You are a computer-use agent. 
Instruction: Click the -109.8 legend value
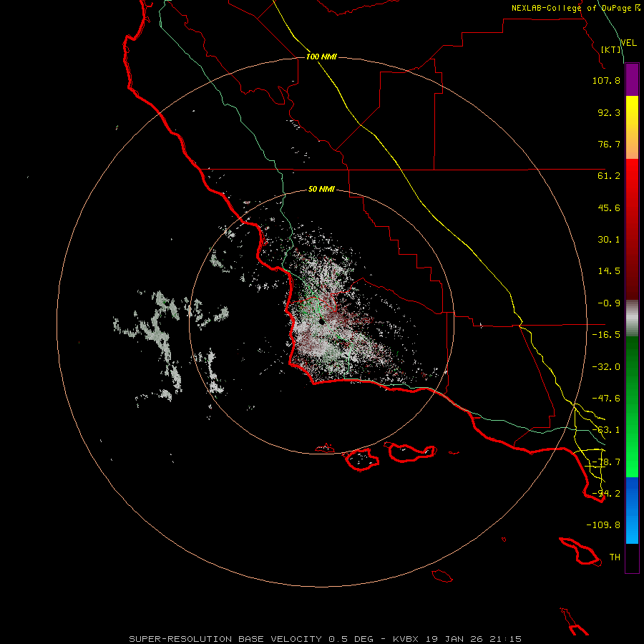(x=603, y=525)
